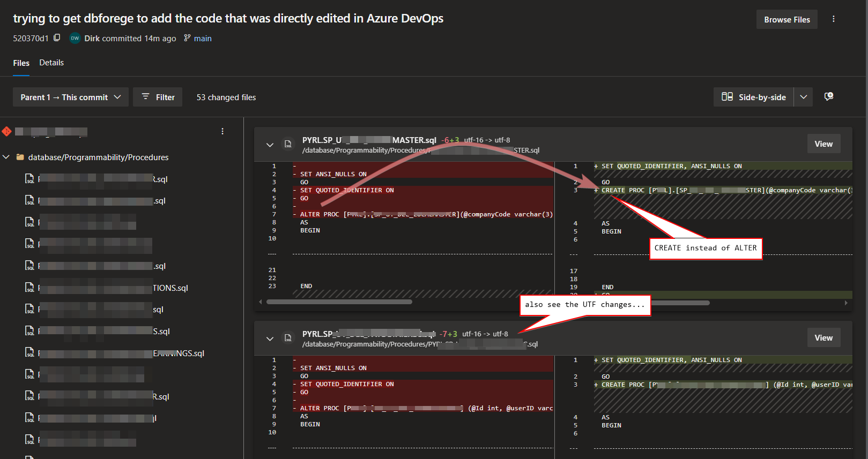Image resolution: width=868 pixels, height=459 pixels.
Task: Collapse the PYRL.SP_U…MASTER.sql diff
Action: pos(270,145)
